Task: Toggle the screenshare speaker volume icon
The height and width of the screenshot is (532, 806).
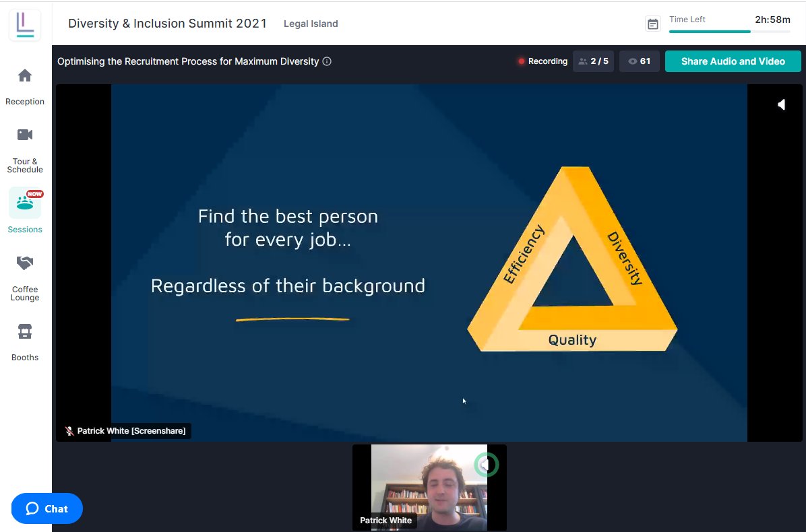Action: pyautogui.click(x=781, y=105)
